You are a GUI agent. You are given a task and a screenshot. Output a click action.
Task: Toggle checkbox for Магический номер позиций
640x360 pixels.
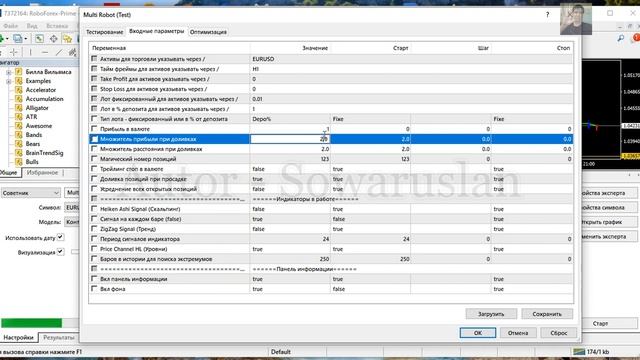(x=94, y=159)
